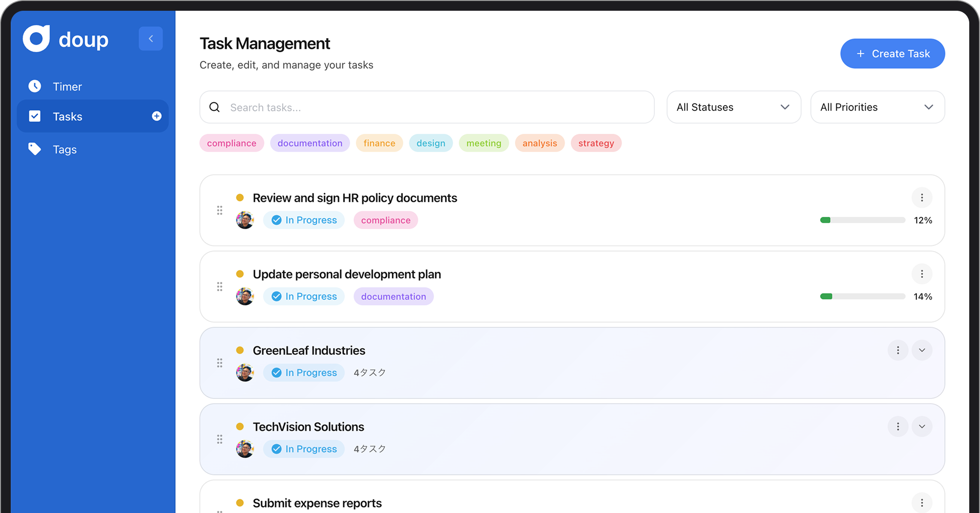Toggle the finance tag filter
The image size is (980, 513).
[x=379, y=143]
